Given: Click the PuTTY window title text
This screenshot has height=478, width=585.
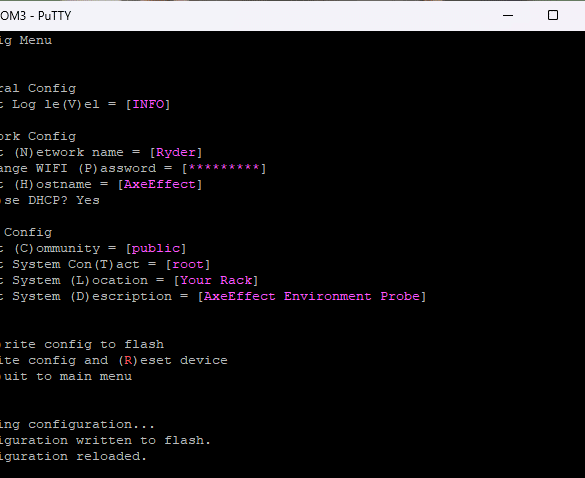Looking at the screenshot, I should click(35, 16).
